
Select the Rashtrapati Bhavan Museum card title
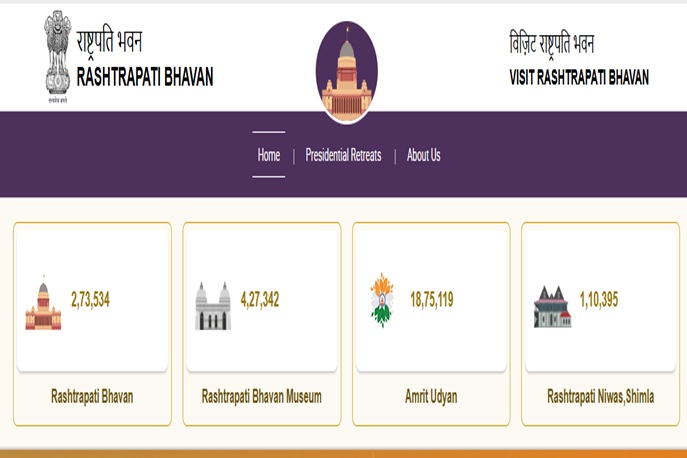(262, 397)
